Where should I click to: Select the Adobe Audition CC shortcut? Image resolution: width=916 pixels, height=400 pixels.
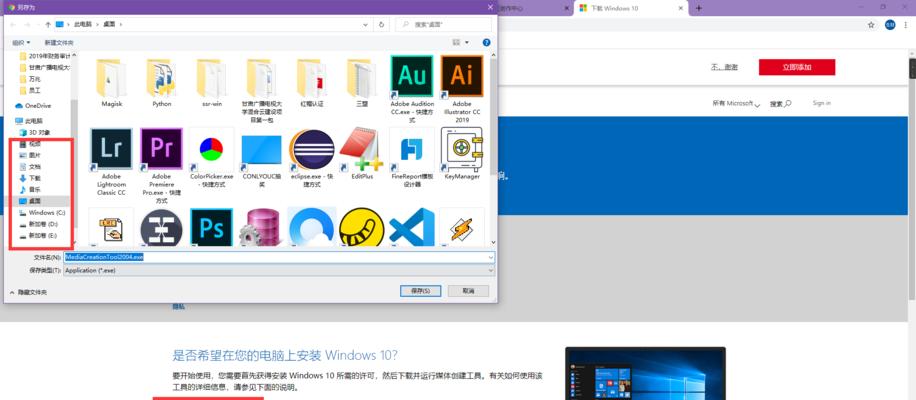(x=411, y=89)
